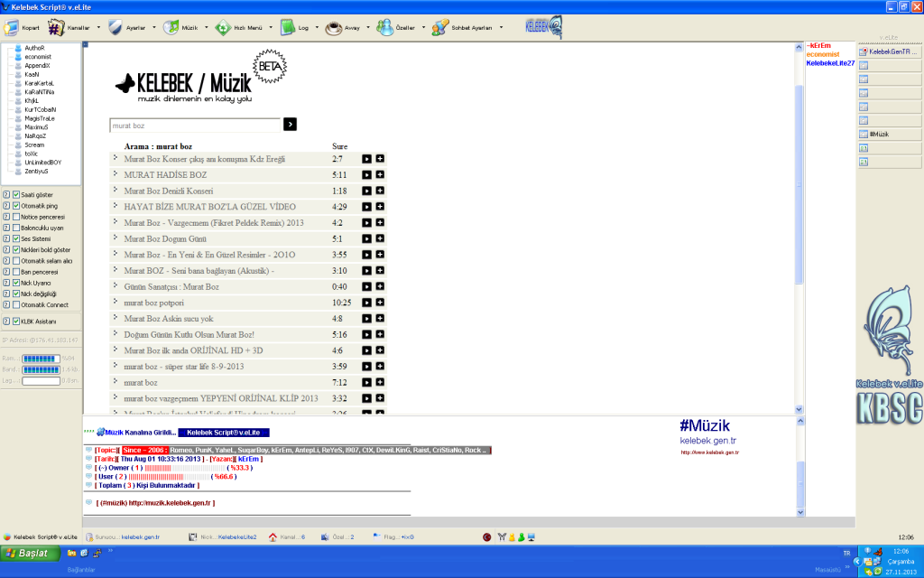
Task: Select nick AuthoR in the list
Action: (x=35, y=48)
